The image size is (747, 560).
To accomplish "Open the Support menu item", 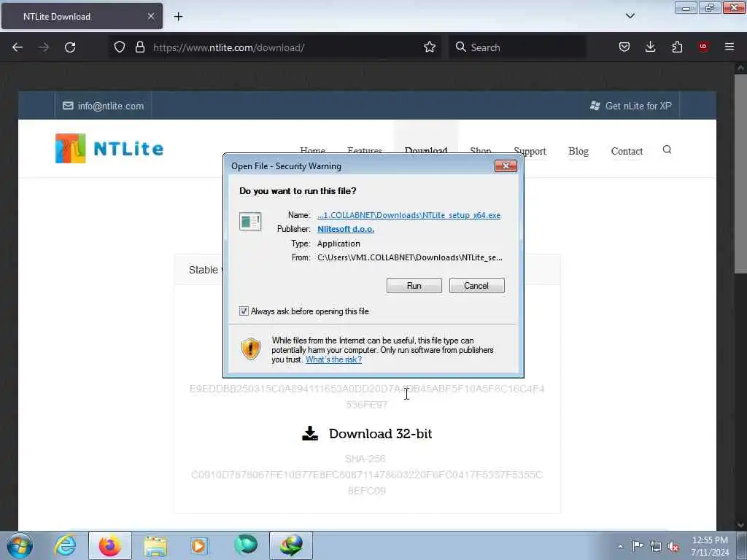I will [x=530, y=152].
